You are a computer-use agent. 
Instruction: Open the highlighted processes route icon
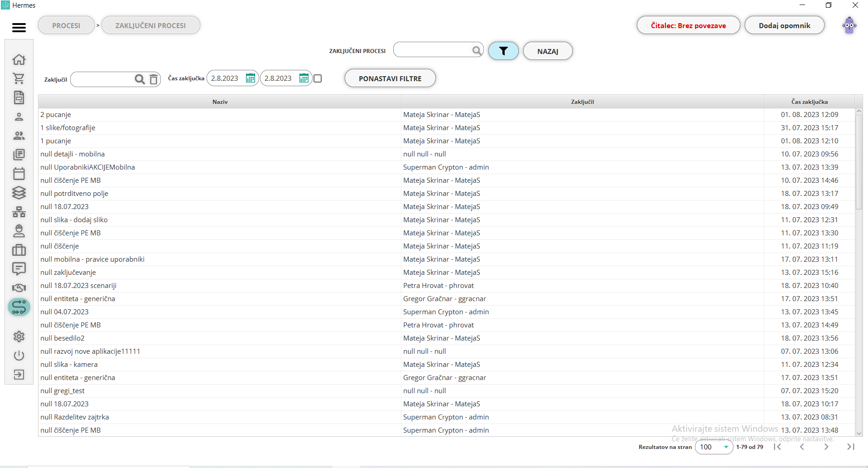click(19, 307)
